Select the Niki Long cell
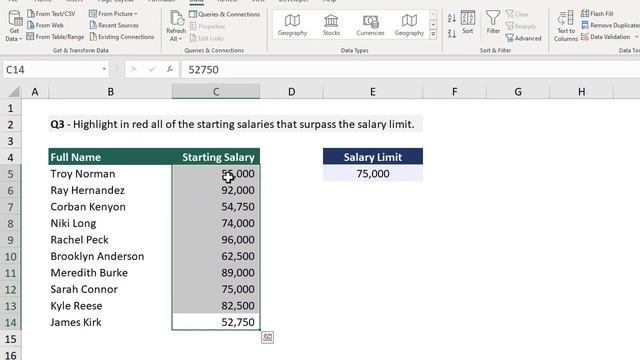The image size is (640, 360). click(x=110, y=223)
